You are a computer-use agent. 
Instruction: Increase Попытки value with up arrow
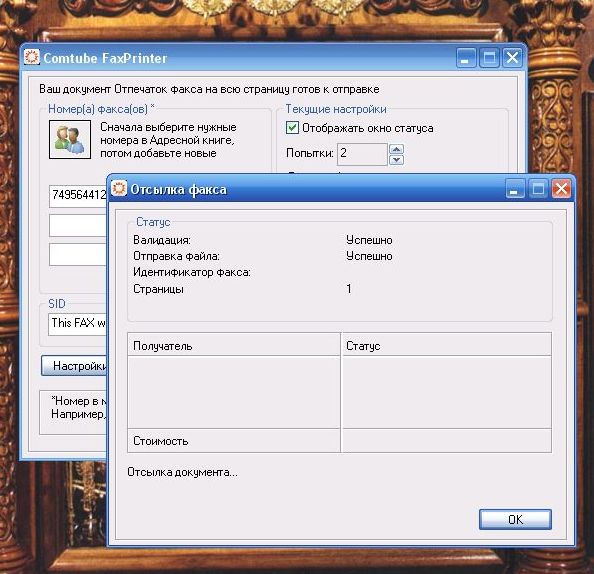pos(396,149)
